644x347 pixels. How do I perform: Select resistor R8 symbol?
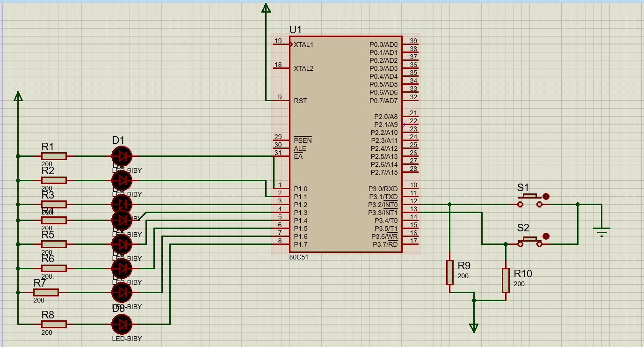[x=54, y=324]
